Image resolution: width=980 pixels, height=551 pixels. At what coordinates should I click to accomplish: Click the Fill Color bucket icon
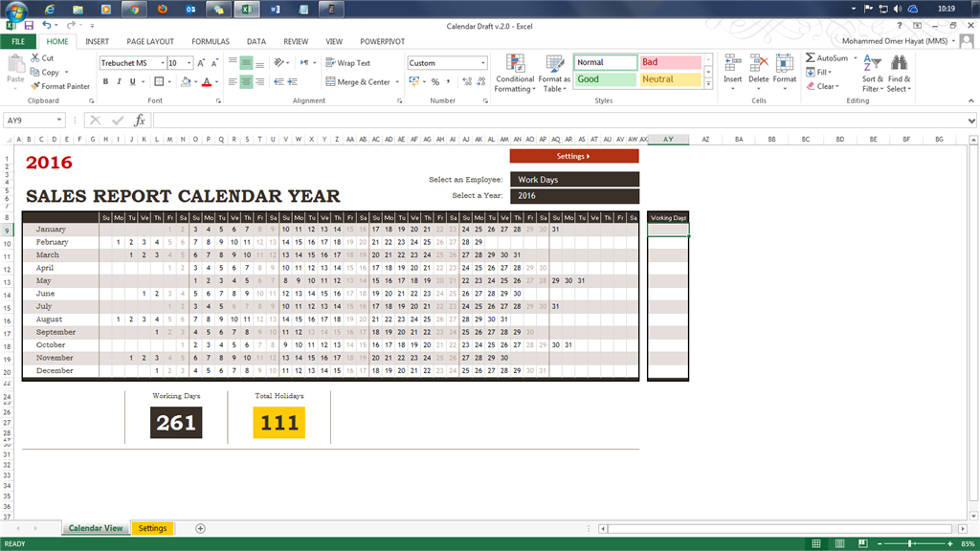click(x=186, y=82)
